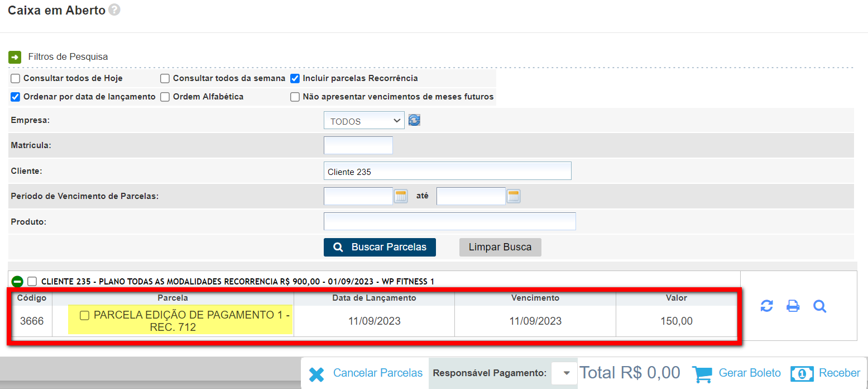Check Não apresentar vencimentos de meses futuros
This screenshot has height=389, width=868.
point(295,97)
